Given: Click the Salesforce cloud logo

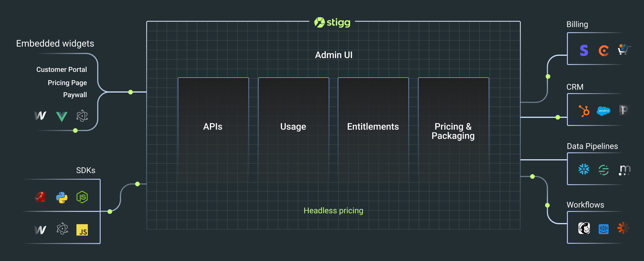Looking at the screenshot, I should click(x=603, y=111).
